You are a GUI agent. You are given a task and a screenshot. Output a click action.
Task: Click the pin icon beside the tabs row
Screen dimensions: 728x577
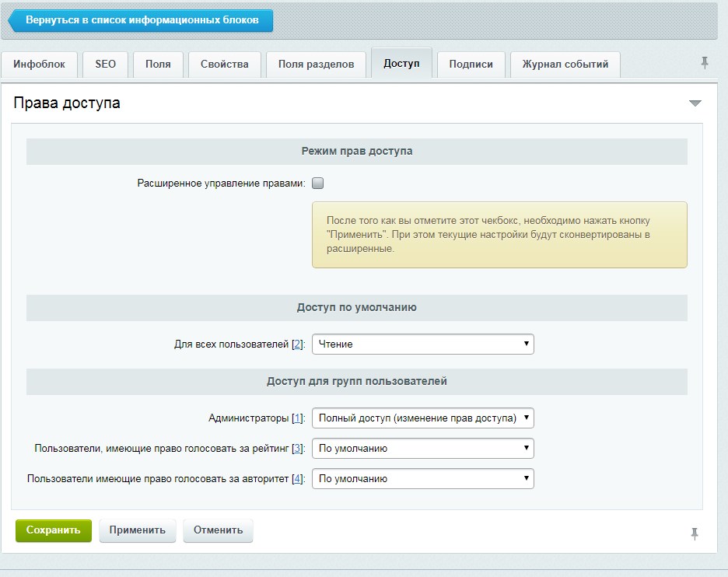(705, 63)
